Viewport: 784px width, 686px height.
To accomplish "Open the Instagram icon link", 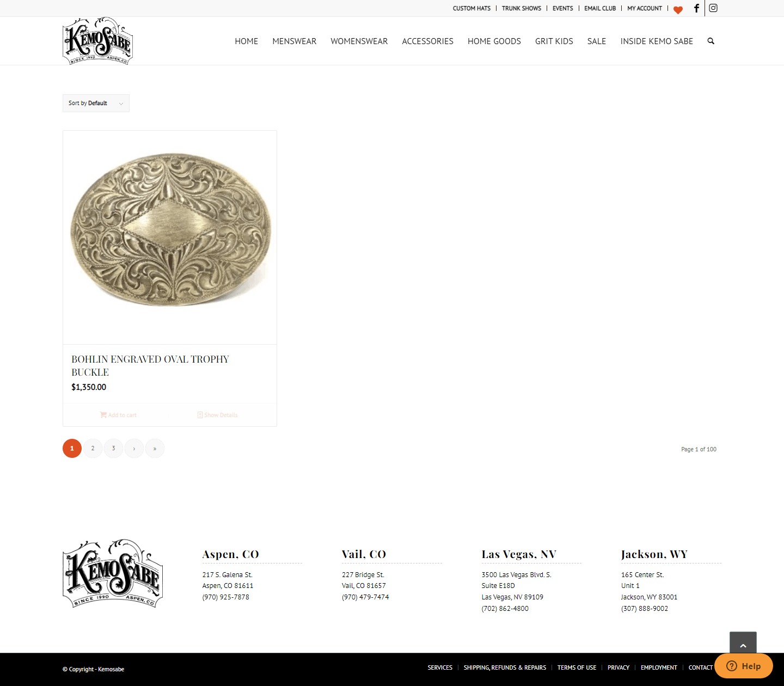I will click(713, 8).
